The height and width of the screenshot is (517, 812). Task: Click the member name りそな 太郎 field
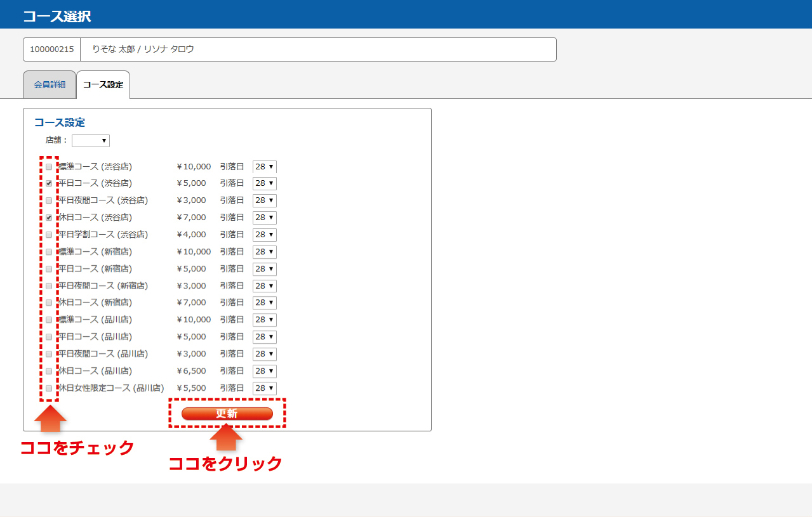tap(318, 49)
